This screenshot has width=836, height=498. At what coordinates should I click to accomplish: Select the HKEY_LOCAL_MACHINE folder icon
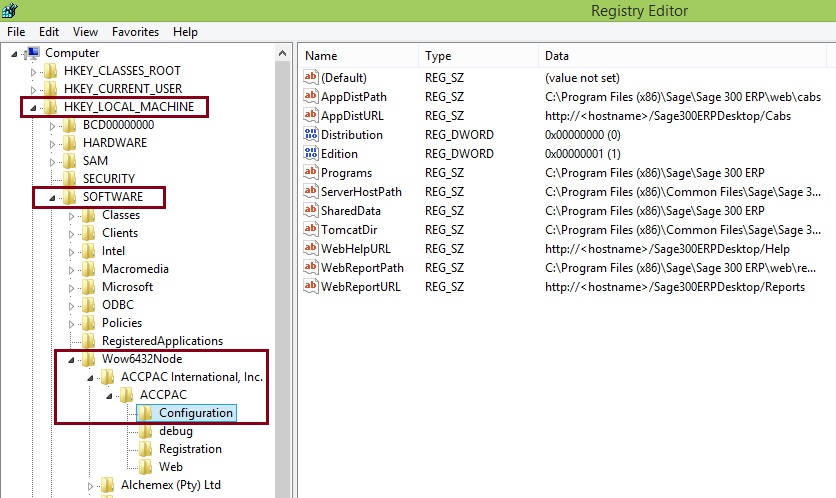(x=51, y=107)
